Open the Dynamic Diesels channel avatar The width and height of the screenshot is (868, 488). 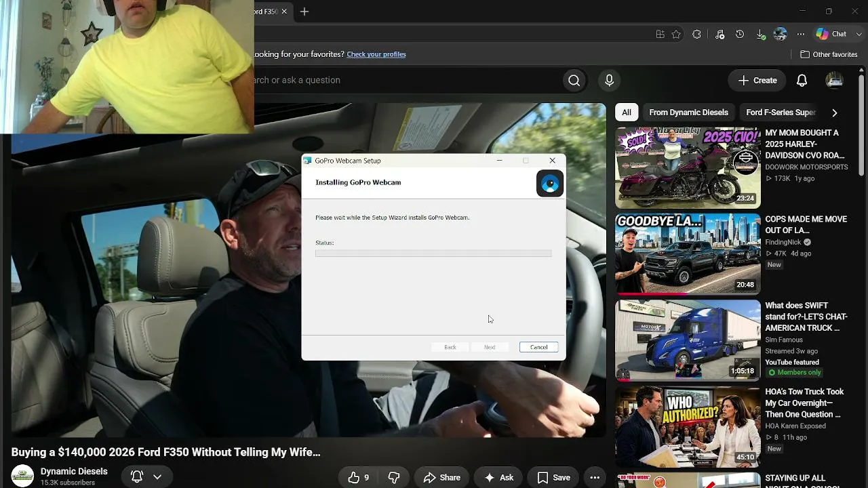tap(22, 476)
